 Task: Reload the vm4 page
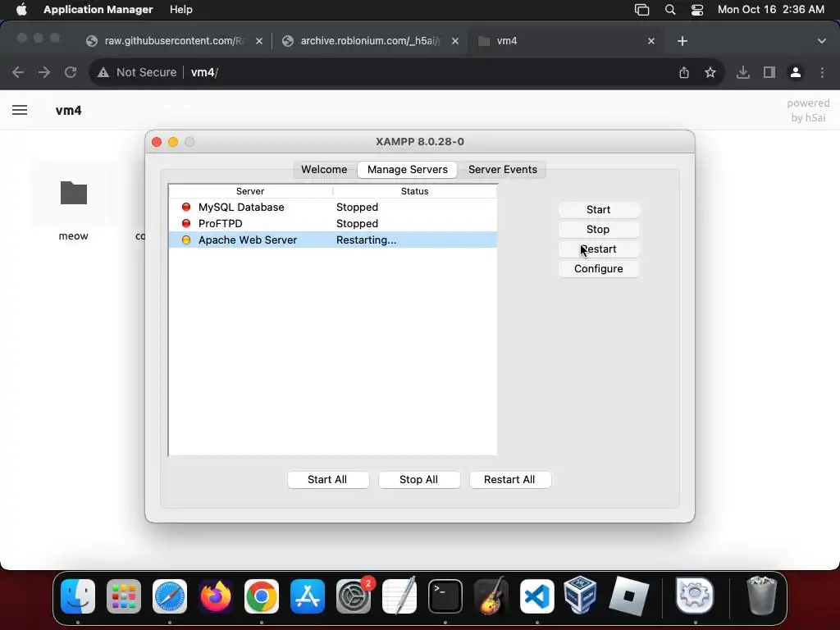point(71,72)
